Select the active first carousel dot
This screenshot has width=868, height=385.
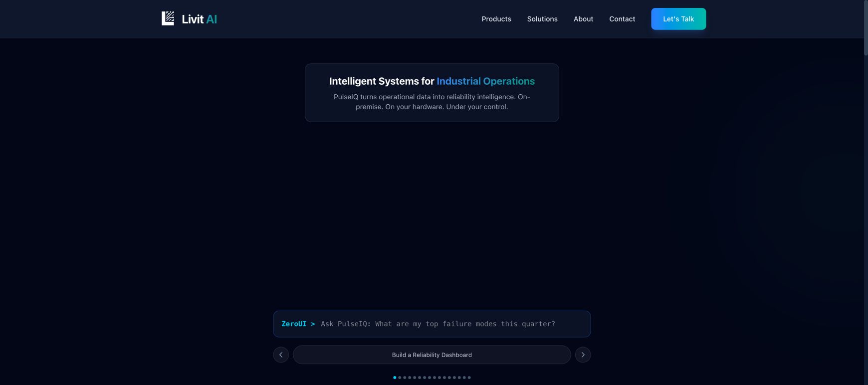(395, 378)
